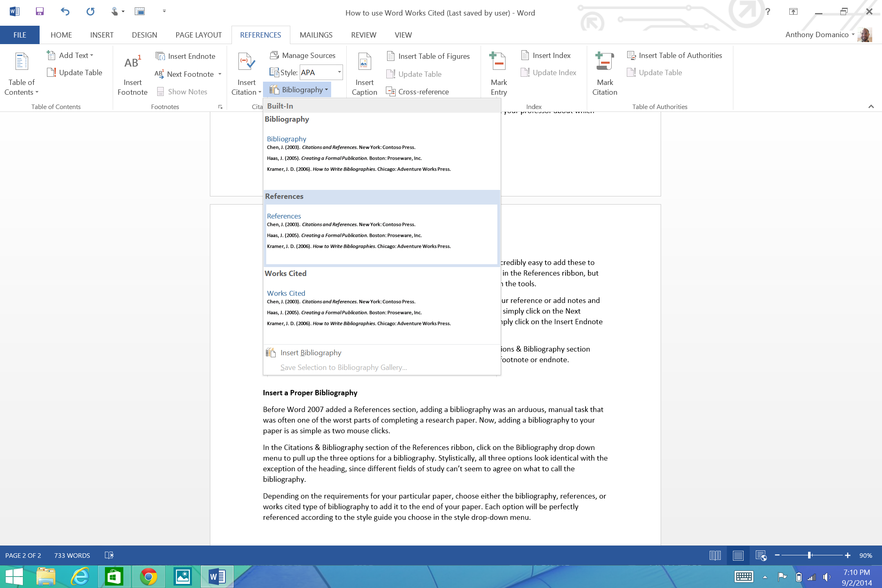The image size is (882, 588).
Task: Collapse the ribbon chevron
Action: 871,107
